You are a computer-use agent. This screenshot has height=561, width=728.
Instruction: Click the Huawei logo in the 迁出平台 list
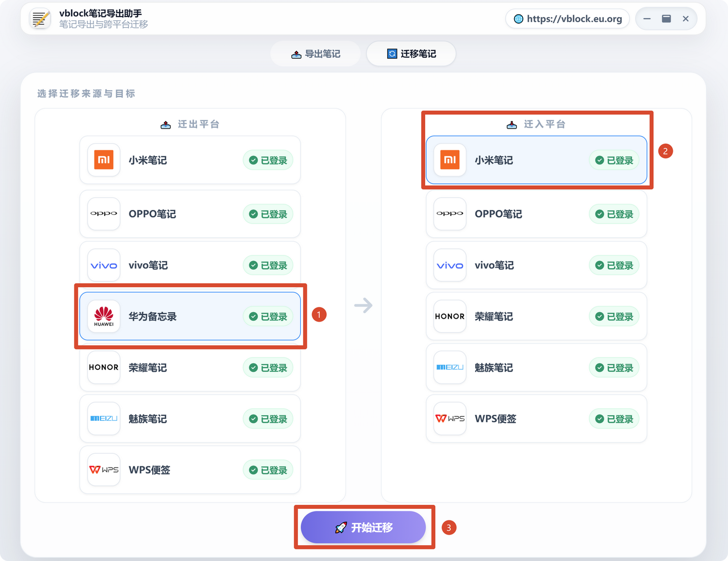click(x=104, y=316)
